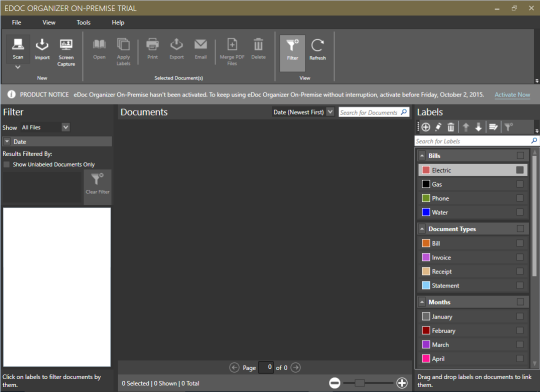540x392 pixels.
Task: Click the thumbnail size slider handle
Action: click(360, 383)
